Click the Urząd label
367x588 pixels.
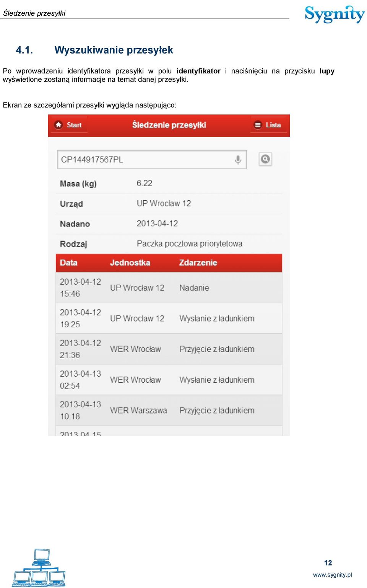[x=71, y=204]
